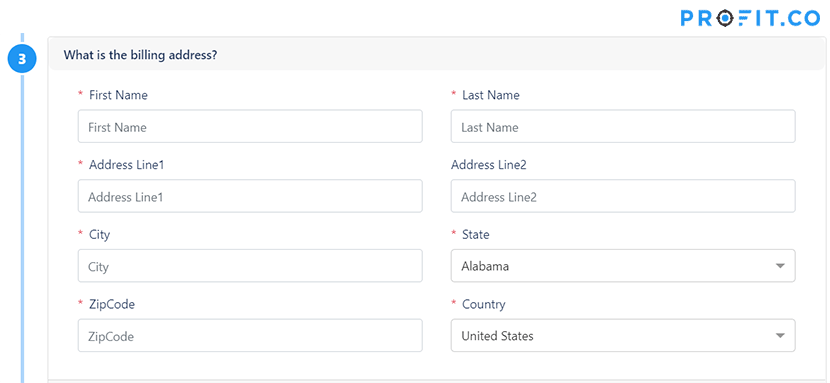Click the First Name input field
830x383 pixels.
250,126
